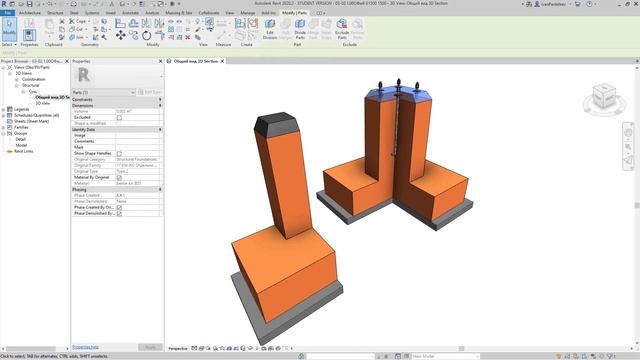Click the shopping cart icon in title bar
640x360 pixels.
[x=578, y=4]
